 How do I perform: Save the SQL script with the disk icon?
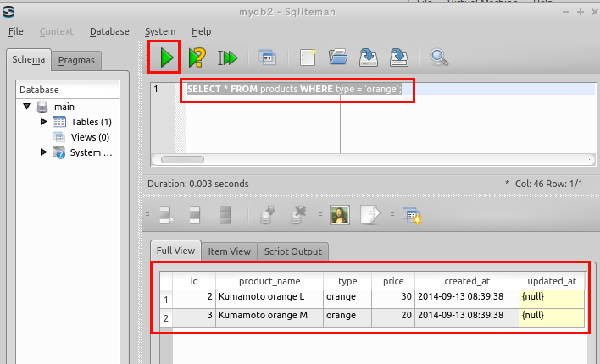369,58
